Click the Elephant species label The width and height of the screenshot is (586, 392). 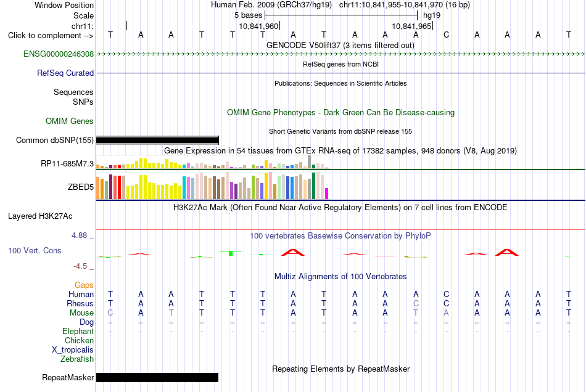(78, 331)
